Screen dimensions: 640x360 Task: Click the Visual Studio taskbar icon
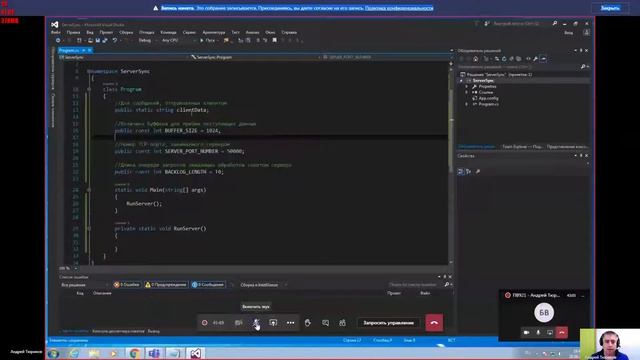[196, 353]
